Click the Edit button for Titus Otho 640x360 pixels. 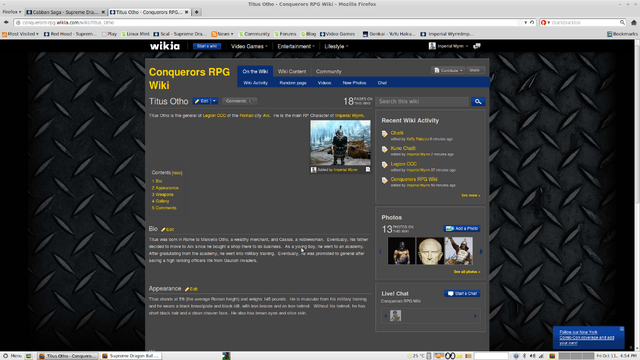(x=202, y=101)
